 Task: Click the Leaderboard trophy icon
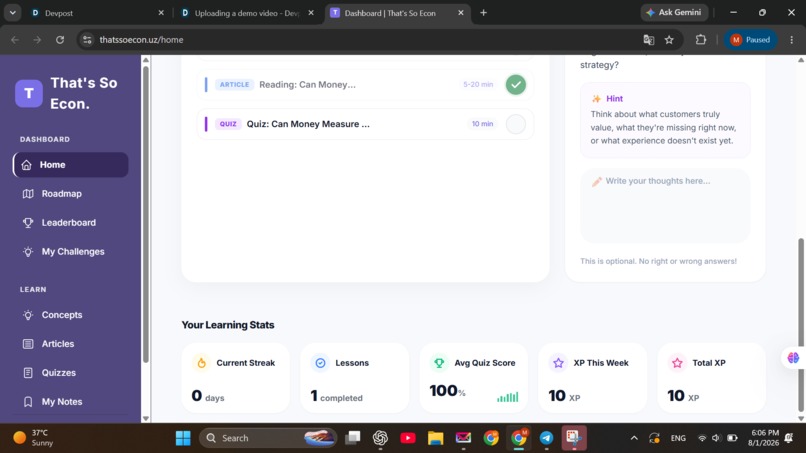coord(28,223)
